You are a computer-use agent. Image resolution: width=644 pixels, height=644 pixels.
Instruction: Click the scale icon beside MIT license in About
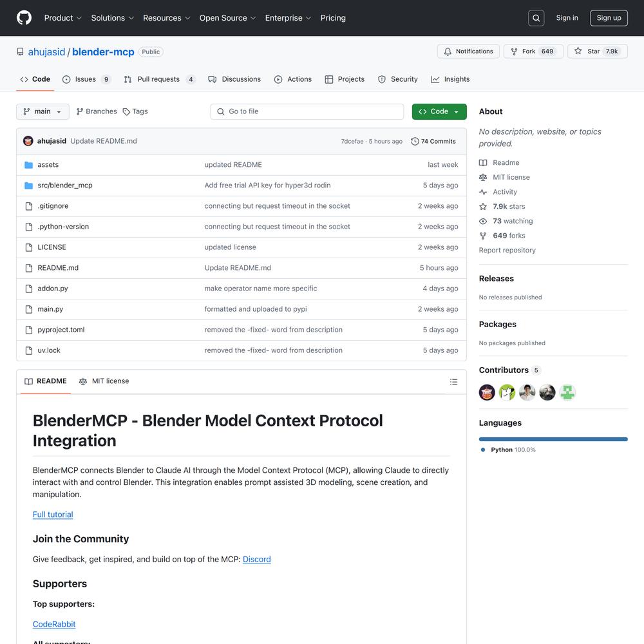tap(483, 177)
